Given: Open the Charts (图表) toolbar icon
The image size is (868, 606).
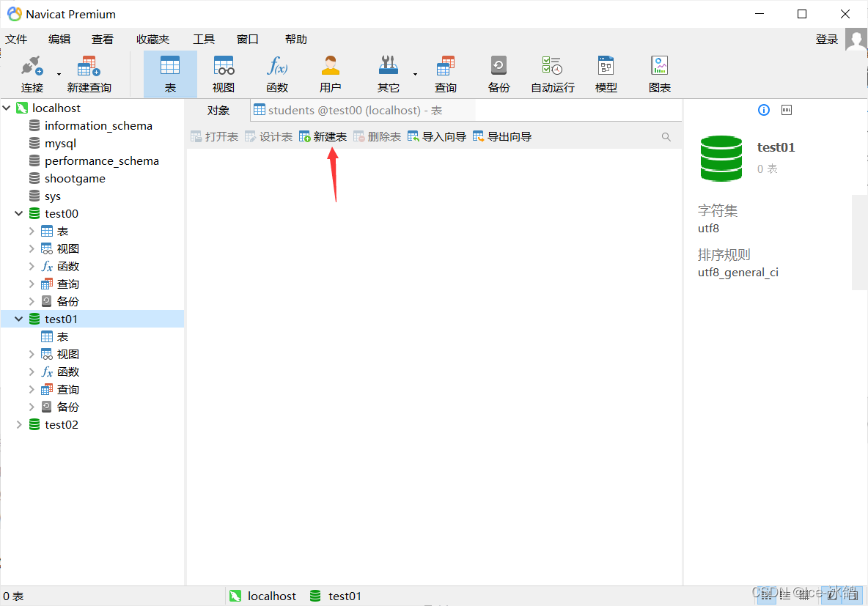Looking at the screenshot, I should [659, 66].
